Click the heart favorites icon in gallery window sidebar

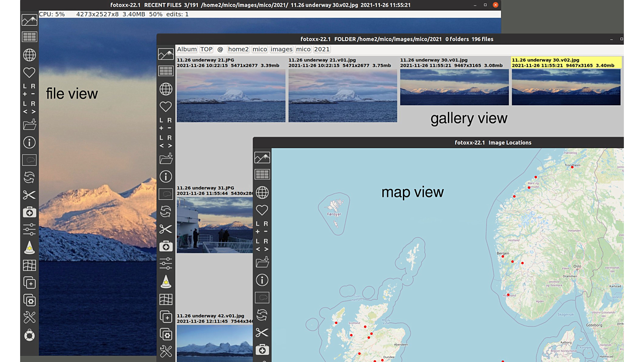[x=166, y=107]
